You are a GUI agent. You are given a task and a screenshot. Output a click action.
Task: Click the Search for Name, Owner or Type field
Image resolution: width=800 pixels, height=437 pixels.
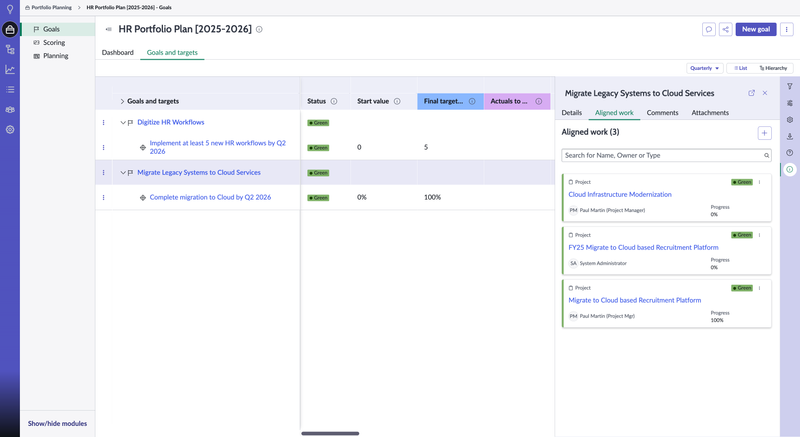662,155
